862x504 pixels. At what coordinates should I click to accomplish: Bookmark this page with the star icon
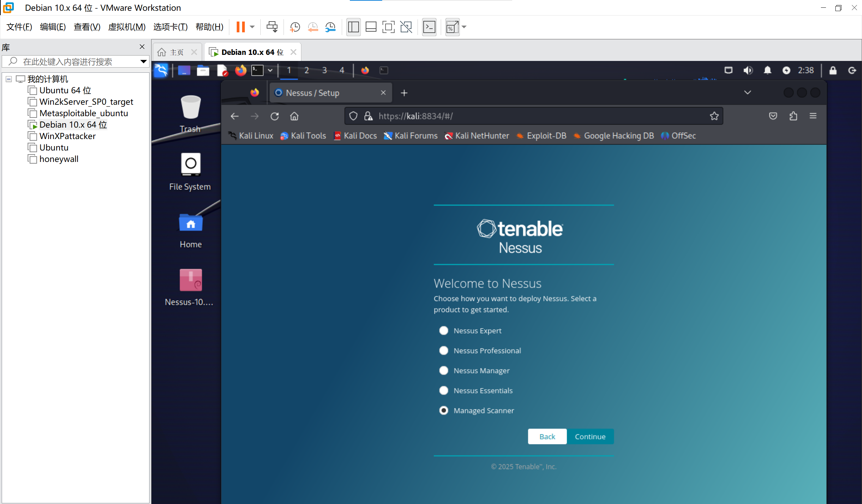[x=714, y=116]
